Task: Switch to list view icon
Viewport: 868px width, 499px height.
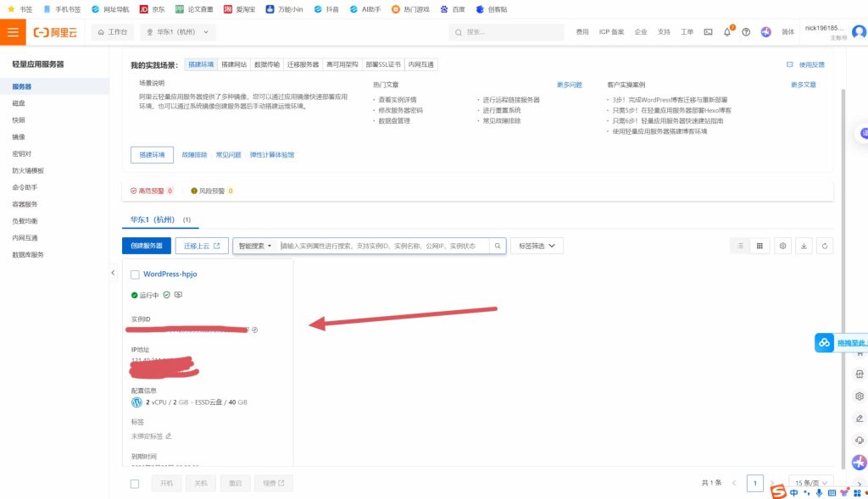Action: coord(740,246)
